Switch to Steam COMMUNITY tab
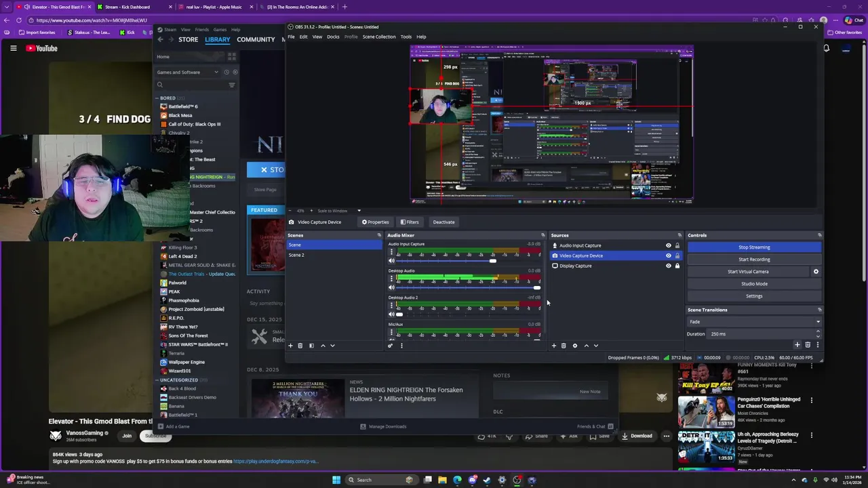This screenshot has height=488, width=868. tap(256, 39)
